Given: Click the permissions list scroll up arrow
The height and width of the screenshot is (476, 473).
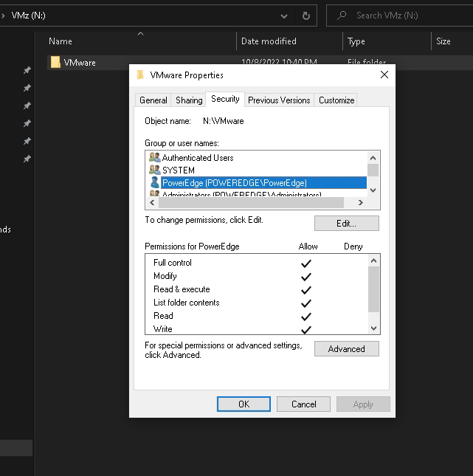Looking at the screenshot, I should point(373,261).
